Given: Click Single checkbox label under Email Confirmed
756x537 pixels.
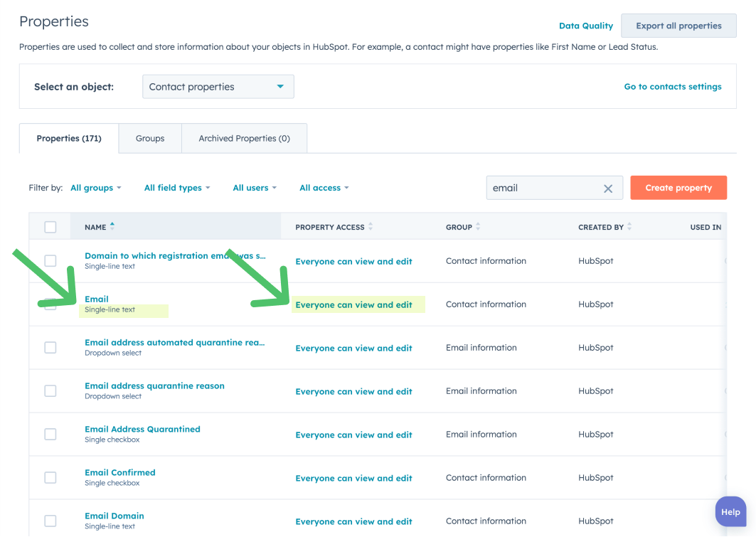Looking at the screenshot, I should click(112, 483).
